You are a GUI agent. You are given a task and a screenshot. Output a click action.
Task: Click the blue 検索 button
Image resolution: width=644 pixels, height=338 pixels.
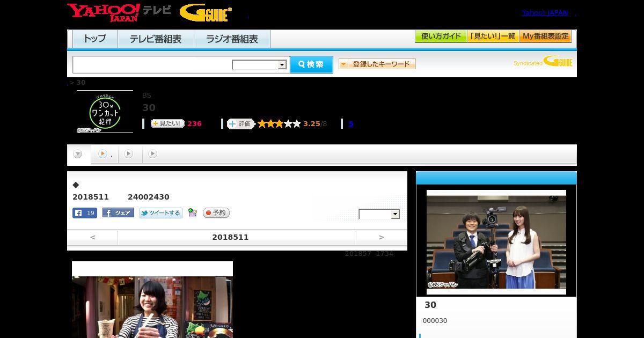click(x=311, y=64)
